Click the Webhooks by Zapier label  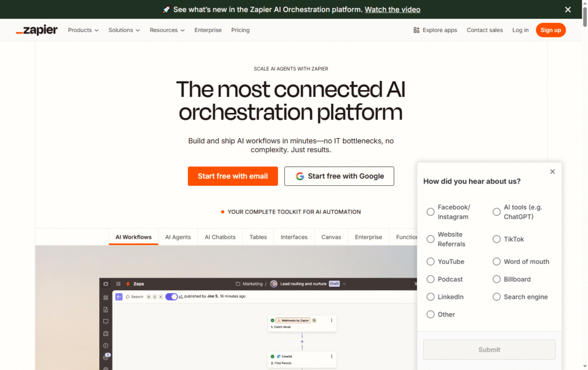(x=293, y=321)
